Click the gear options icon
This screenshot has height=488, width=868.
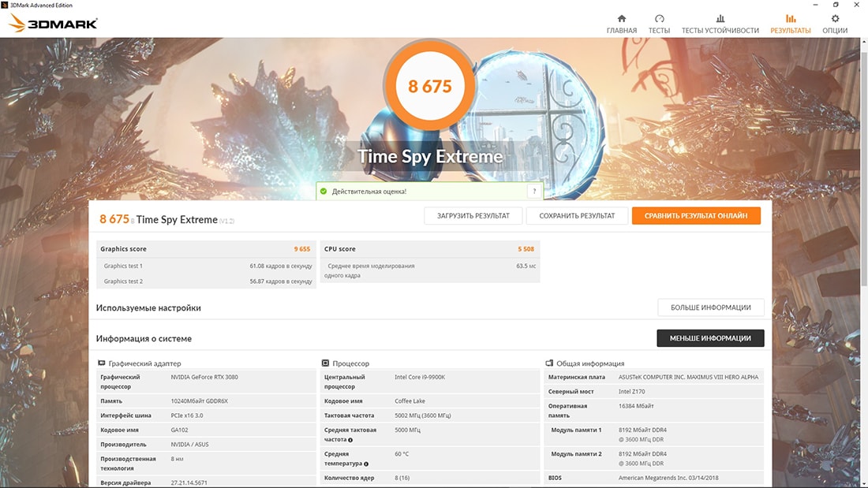coord(835,19)
